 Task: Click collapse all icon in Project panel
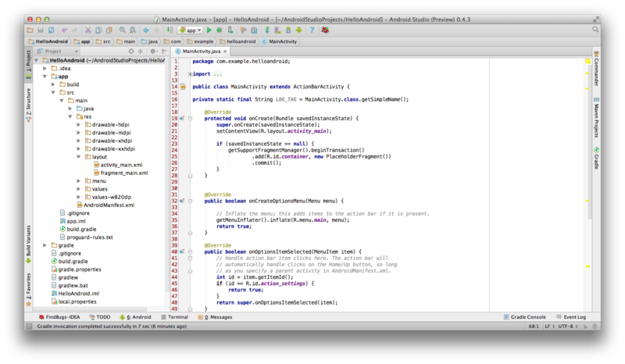141,51
